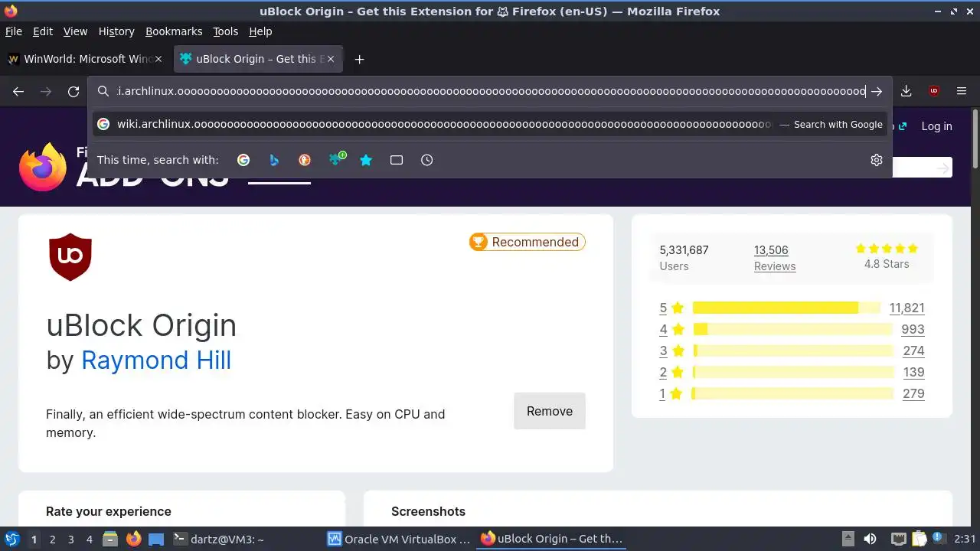Expand the hidden system tray icons arrow

(x=848, y=539)
